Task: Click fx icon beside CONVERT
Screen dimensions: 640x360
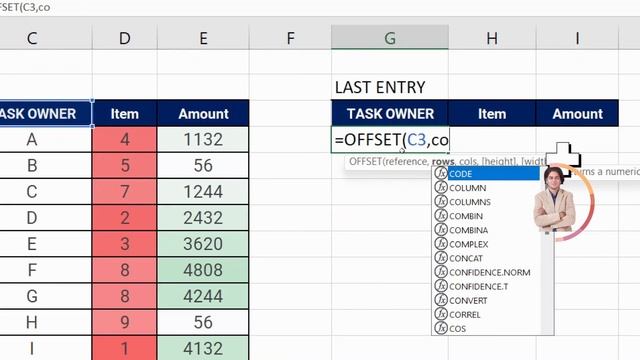Action: click(x=441, y=300)
